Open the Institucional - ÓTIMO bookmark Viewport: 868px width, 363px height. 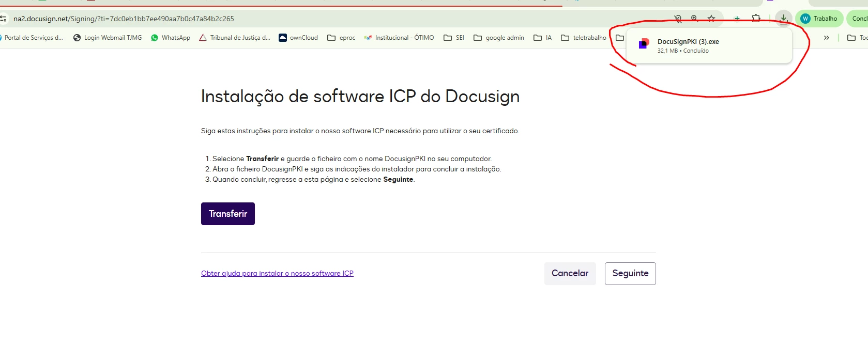pyautogui.click(x=399, y=38)
